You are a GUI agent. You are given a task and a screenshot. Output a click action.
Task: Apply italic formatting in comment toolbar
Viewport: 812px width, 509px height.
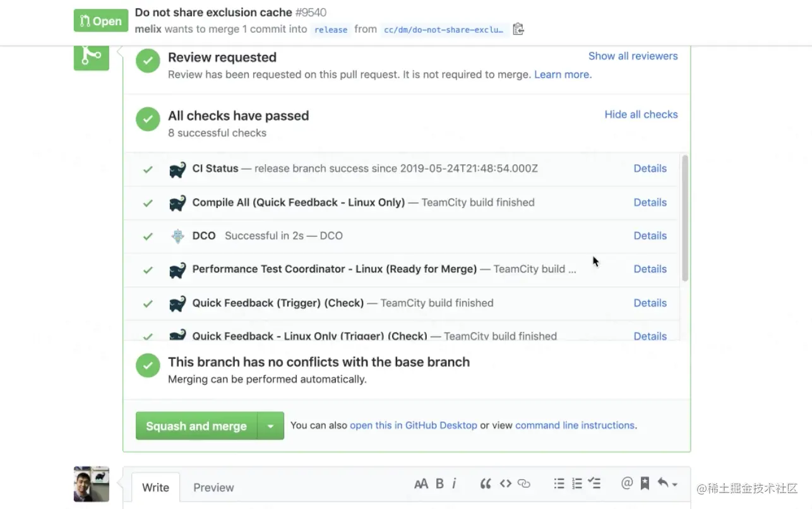pos(454,484)
